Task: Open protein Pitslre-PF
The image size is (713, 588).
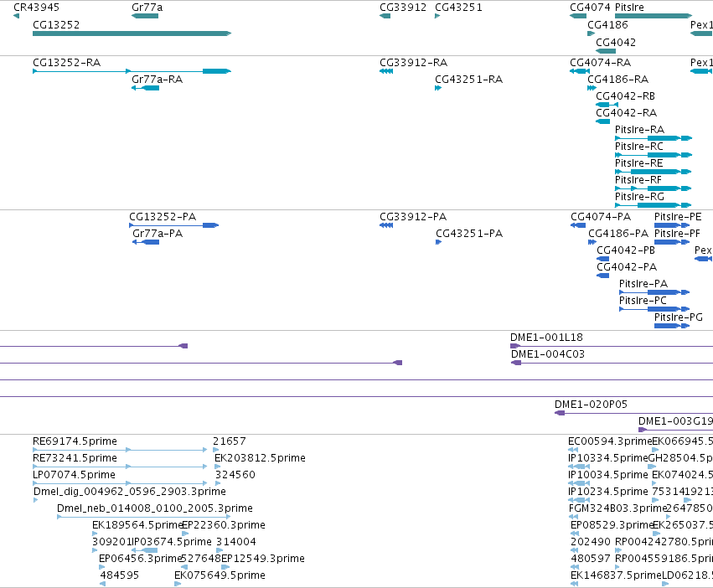Action: coord(672,242)
